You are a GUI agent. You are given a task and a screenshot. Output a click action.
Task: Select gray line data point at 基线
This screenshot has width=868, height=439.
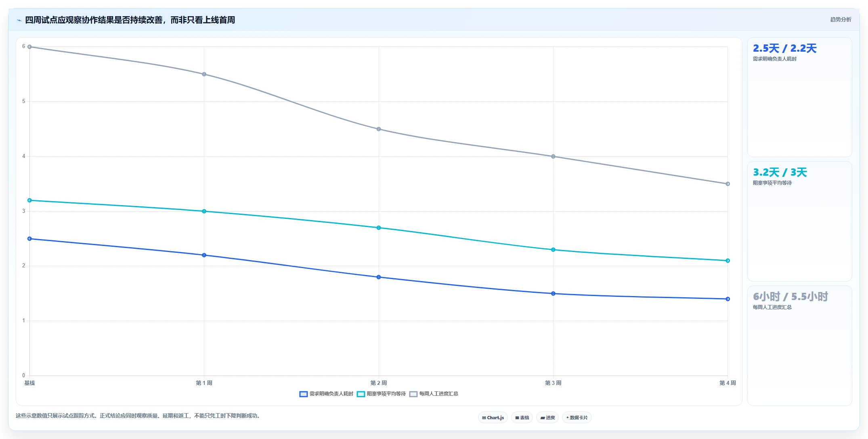click(29, 47)
